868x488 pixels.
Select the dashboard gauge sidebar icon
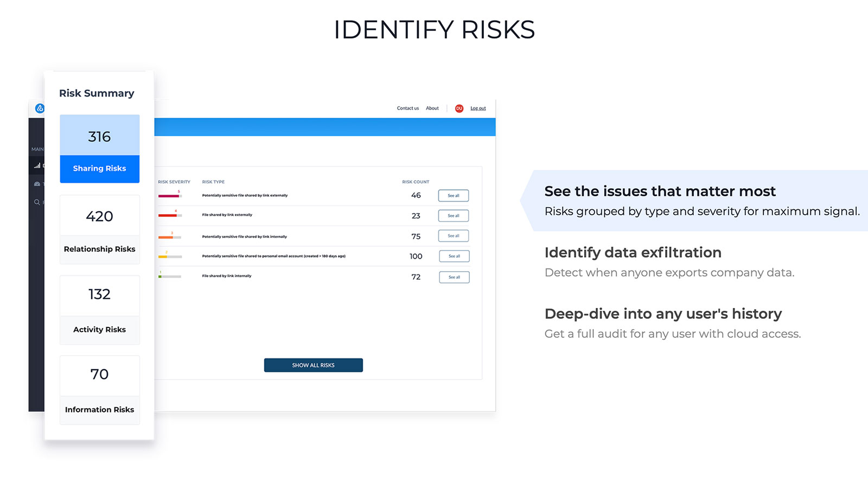pos(37,184)
